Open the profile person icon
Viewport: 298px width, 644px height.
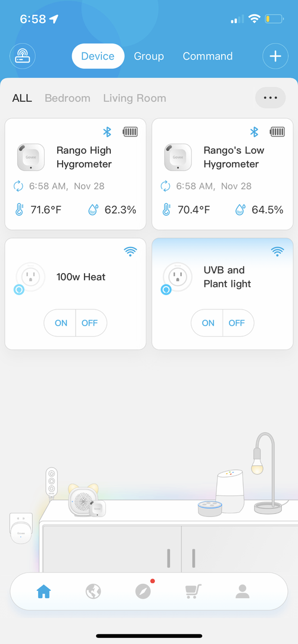243,592
